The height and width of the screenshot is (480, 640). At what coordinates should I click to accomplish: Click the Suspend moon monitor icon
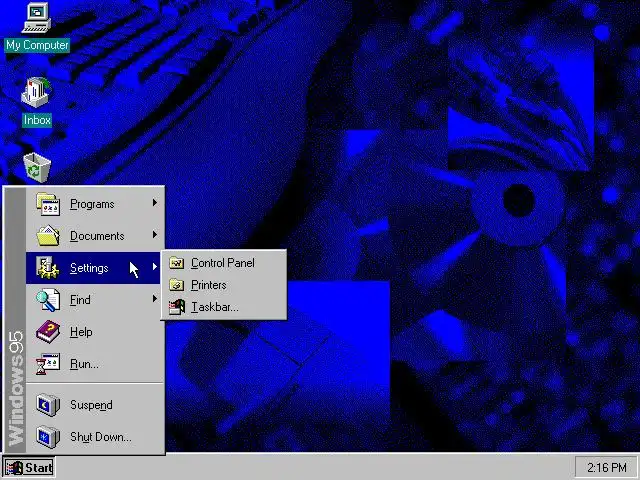[x=48, y=405]
